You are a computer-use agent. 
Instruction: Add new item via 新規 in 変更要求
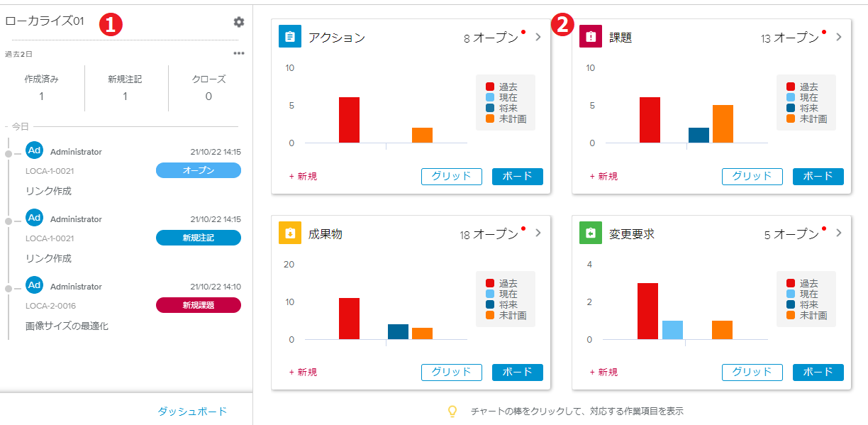[603, 372]
